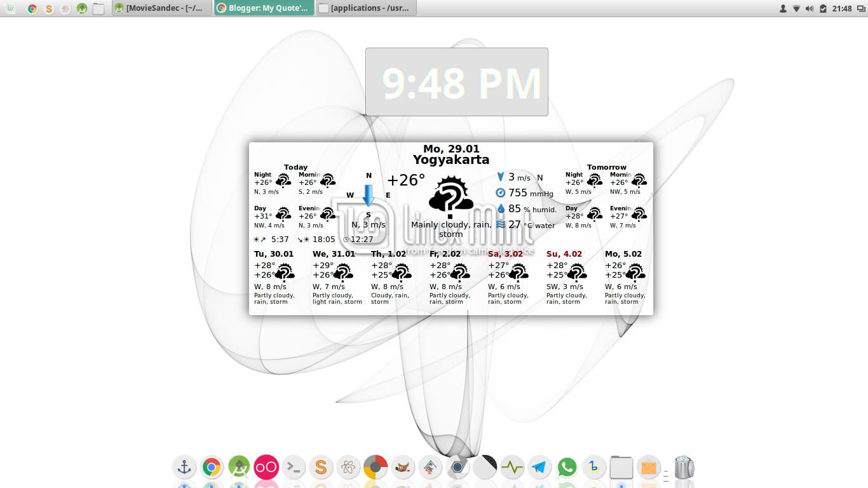Open the sound volume applet
This screenshot has width=868, height=488.
tap(810, 9)
